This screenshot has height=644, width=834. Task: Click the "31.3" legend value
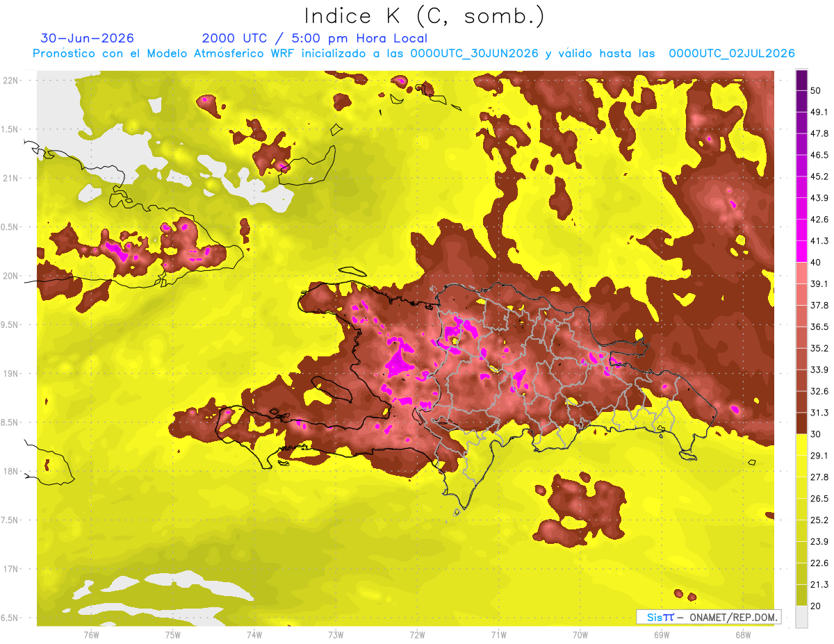point(820,413)
